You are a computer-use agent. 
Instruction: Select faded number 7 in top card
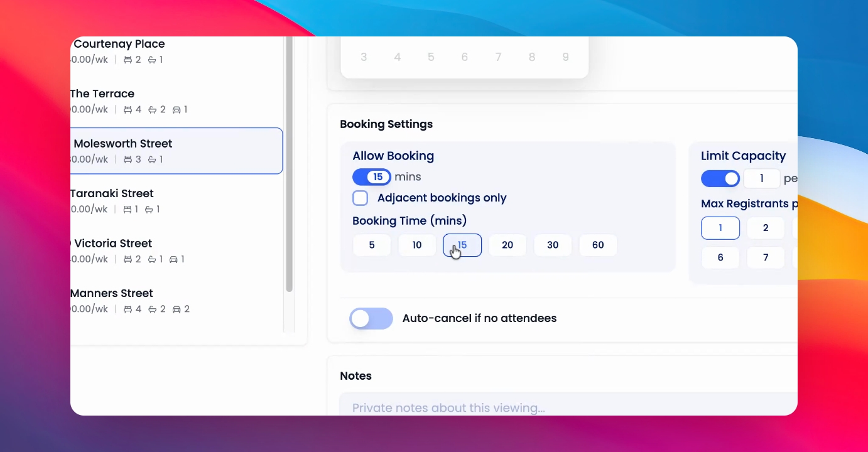pos(498,57)
